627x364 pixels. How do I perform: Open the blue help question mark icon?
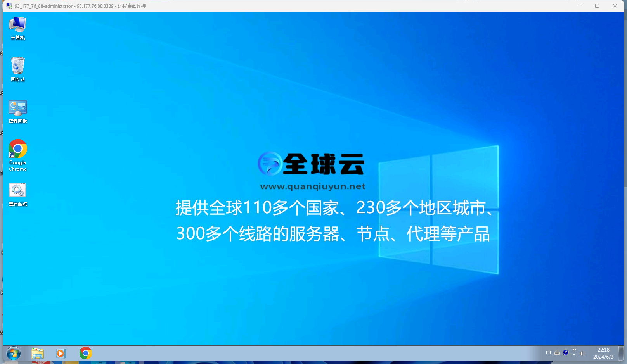566,353
